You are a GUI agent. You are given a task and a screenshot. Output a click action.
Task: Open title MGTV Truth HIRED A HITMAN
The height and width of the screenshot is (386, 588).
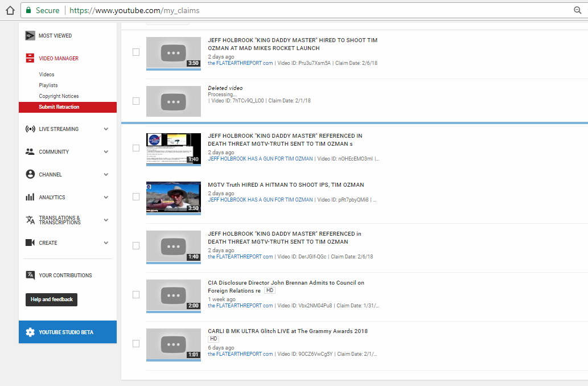286,185
